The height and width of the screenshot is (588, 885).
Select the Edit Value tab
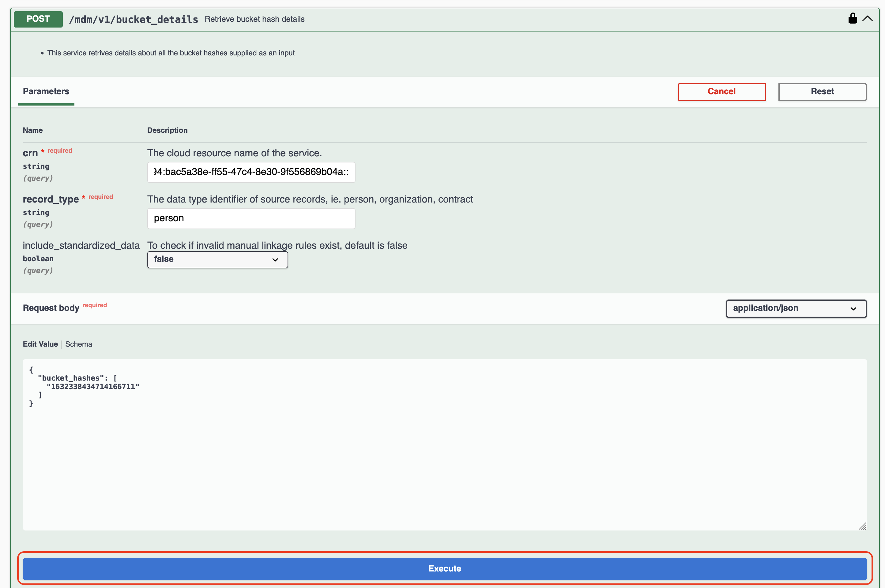(x=40, y=344)
